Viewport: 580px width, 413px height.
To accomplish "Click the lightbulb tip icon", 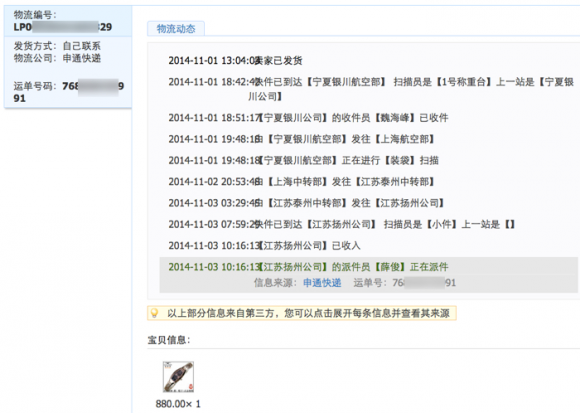I will click(155, 313).
